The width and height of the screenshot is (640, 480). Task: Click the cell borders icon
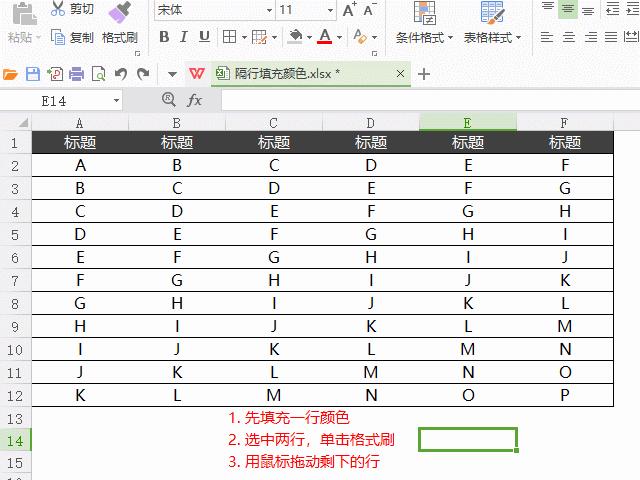tap(229, 37)
